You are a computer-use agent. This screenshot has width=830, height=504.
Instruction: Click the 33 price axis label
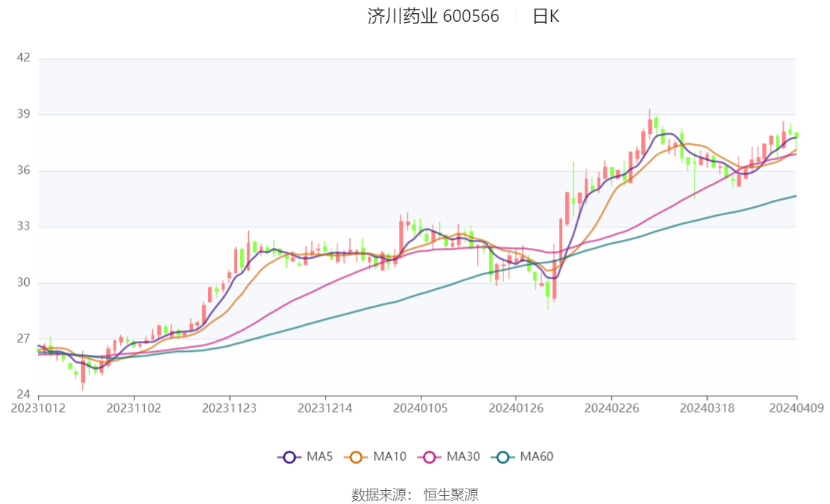coord(23,226)
